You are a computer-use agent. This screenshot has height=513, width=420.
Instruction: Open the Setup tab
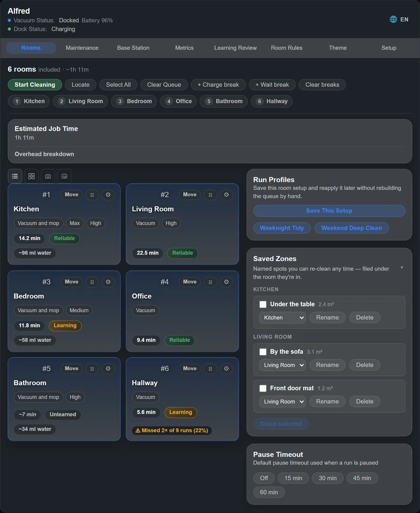(x=389, y=48)
